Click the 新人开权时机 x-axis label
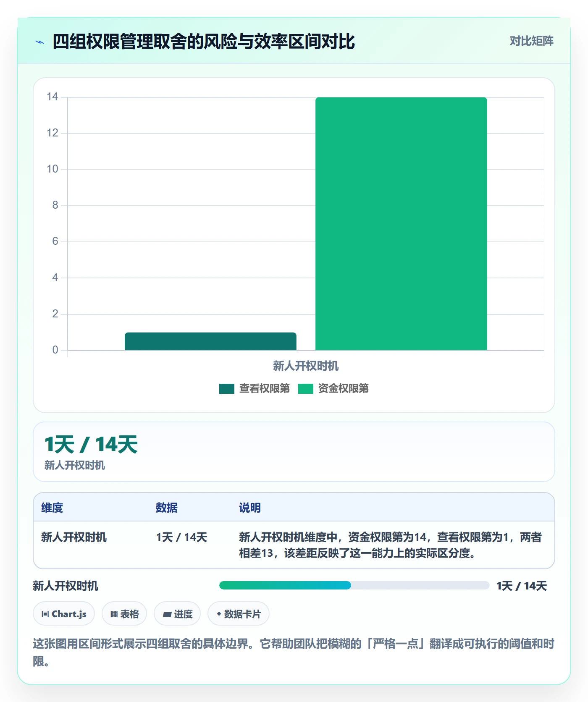 pos(306,366)
